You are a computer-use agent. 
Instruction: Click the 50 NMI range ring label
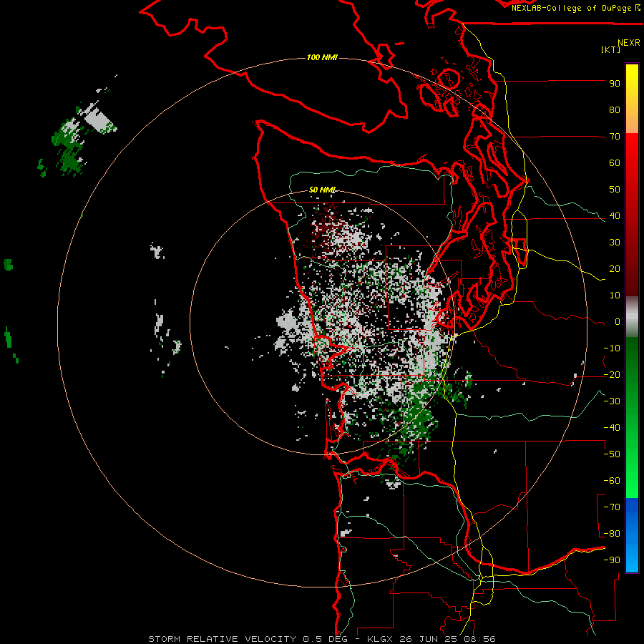click(322, 190)
